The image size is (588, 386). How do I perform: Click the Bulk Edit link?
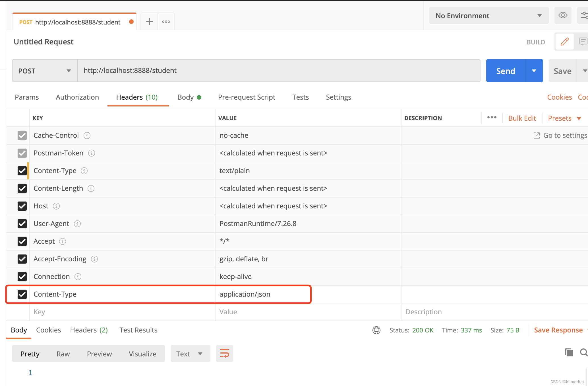[x=522, y=118]
